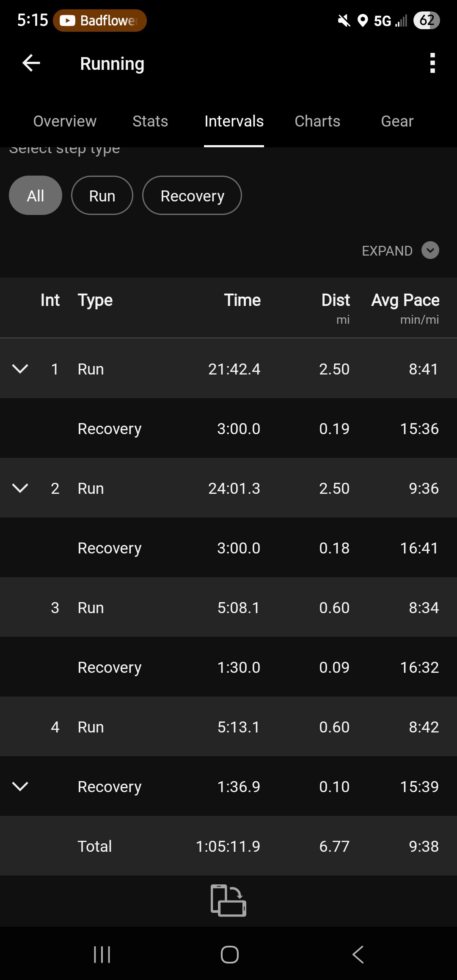The image size is (457, 980).
Task: Expand the last Recovery row chevron
Action: [20, 786]
